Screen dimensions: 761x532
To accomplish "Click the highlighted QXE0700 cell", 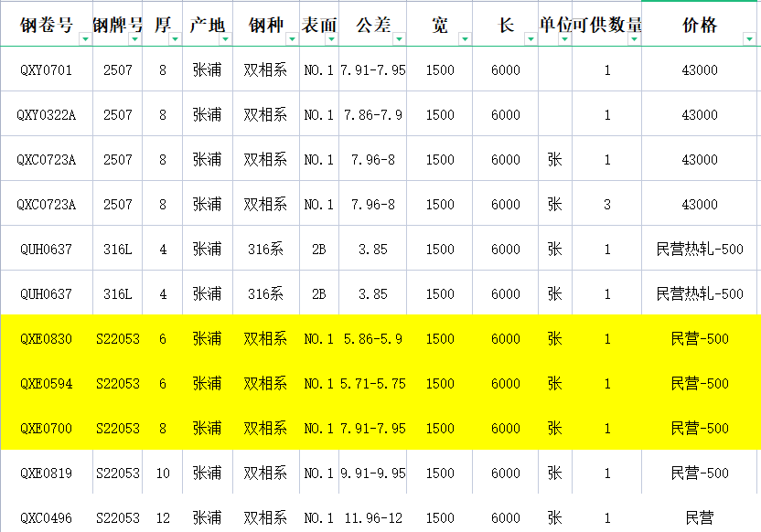I will click(x=46, y=429).
